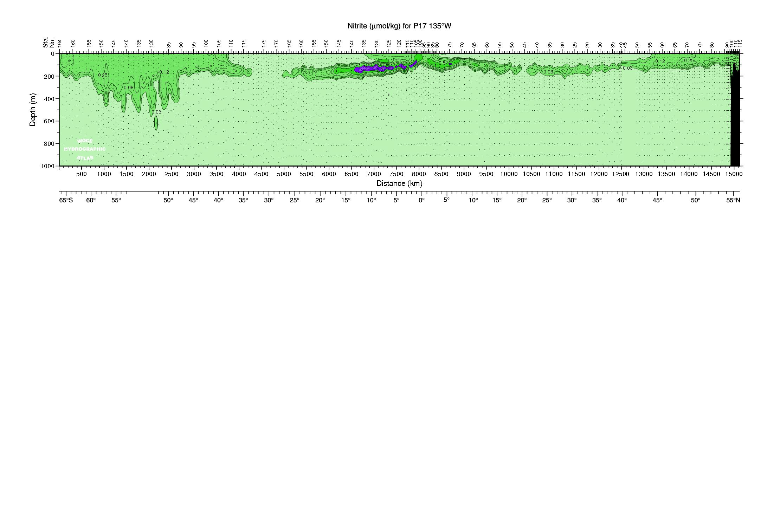Click the 65°S latitude label
The width and height of the screenshot is (780, 532).
(66, 200)
